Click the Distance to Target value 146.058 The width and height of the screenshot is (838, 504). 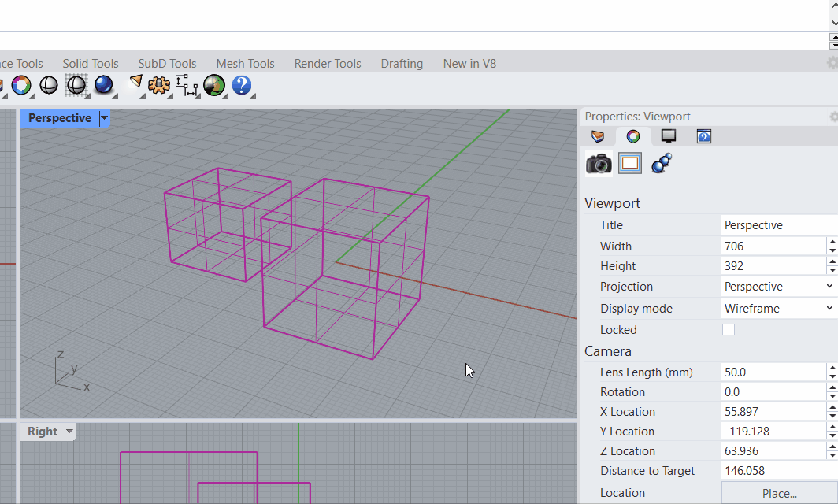(779, 471)
